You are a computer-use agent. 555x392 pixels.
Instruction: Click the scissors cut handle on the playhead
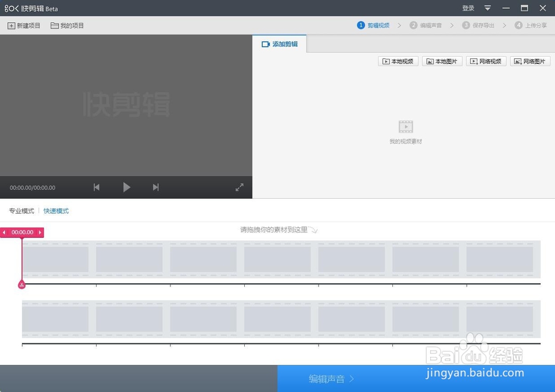tap(22, 285)
